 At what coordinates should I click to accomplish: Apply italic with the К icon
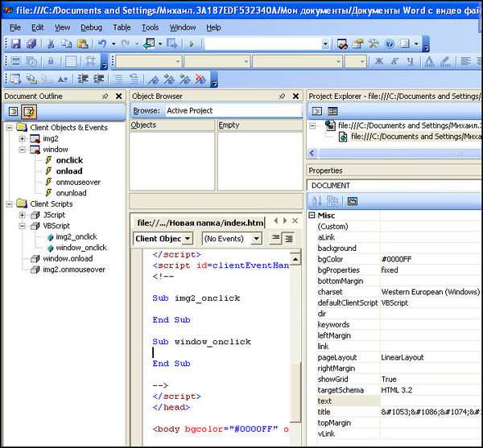click(394, 61)
